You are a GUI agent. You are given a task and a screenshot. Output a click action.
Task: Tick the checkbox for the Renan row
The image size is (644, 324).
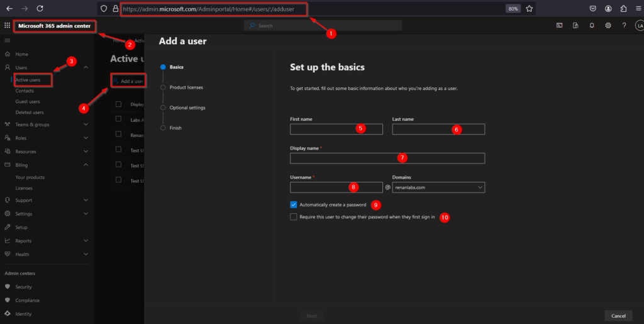[x=118, y=134]
